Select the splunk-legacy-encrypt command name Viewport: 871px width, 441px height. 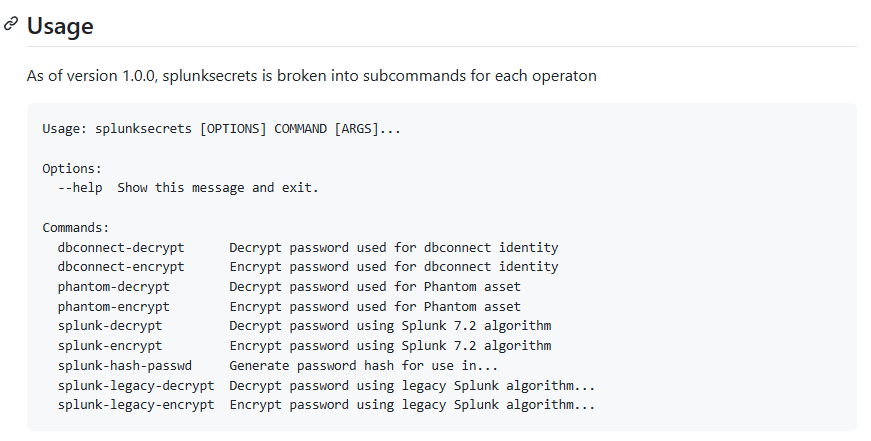click(136, 405)
